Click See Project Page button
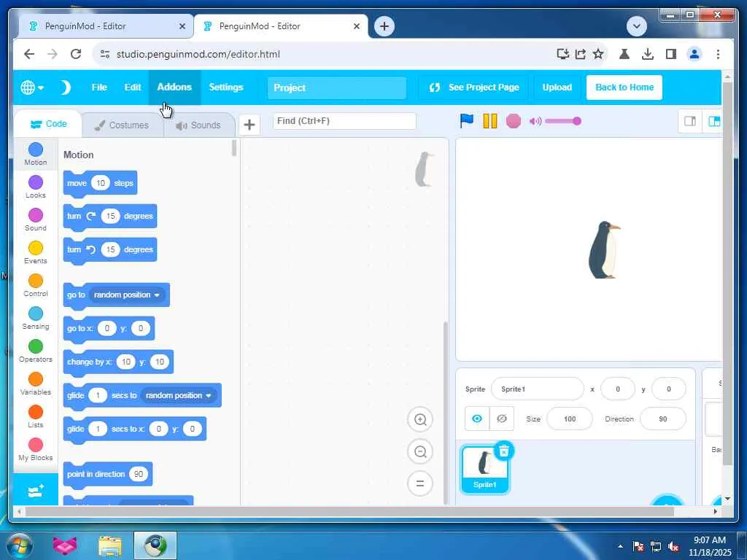 pyautogui.click(x=473, y=87)
